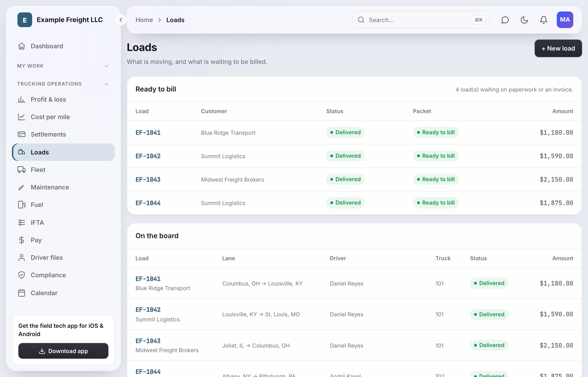Collapse sidebar with chevron arrow button

pos(121,20)
